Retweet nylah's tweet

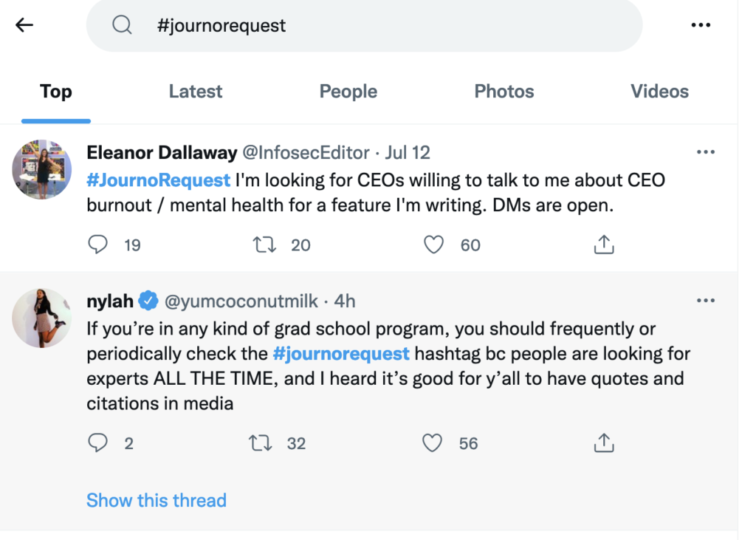click(261, 443)
